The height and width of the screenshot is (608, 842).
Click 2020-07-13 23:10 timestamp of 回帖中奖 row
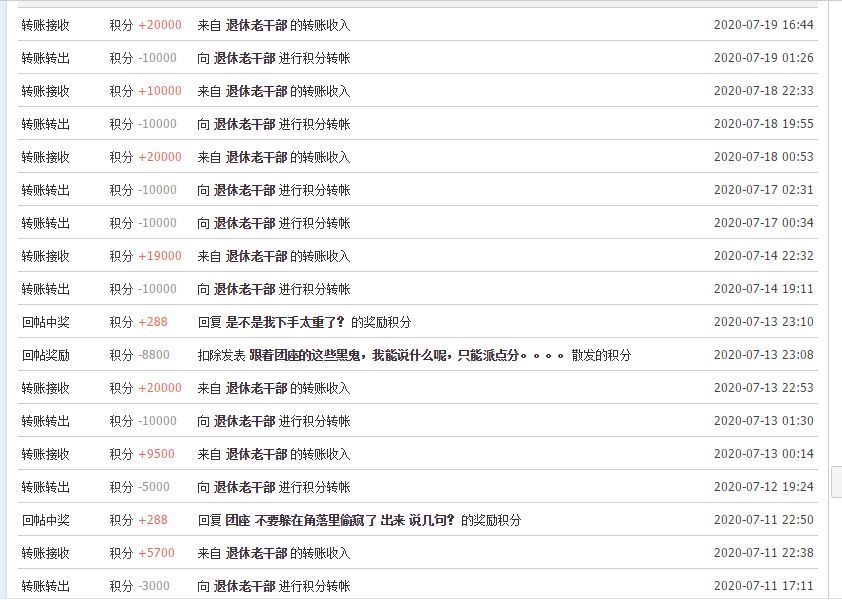[763, 322]
